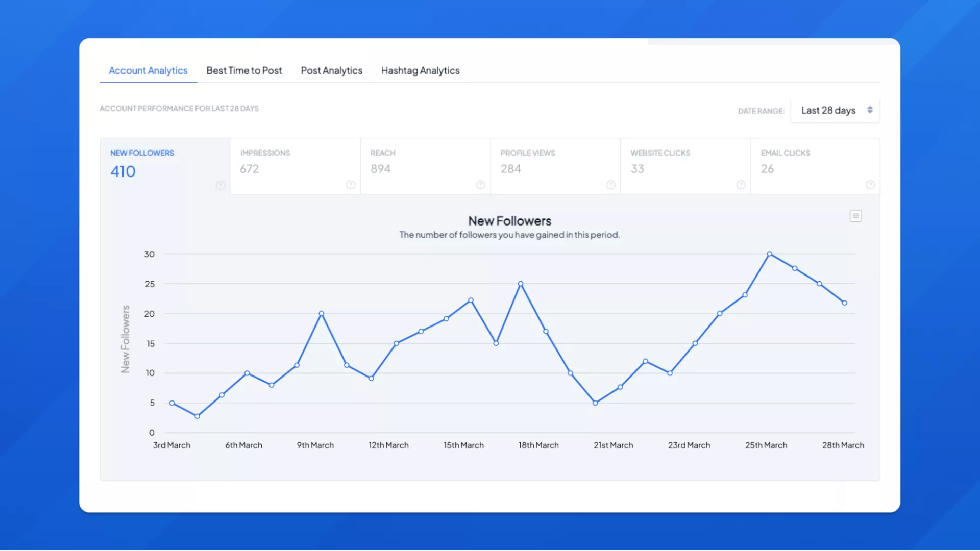The width and height of the screenshot is (980, 551).
Task: Select the Email Clicks metric card
Action: click(815, 166)
